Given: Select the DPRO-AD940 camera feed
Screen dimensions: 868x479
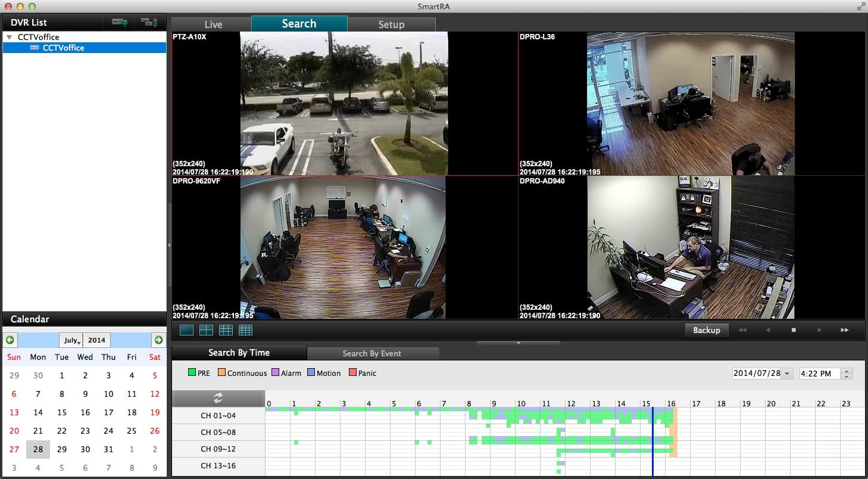Looking at the screenshot, I should coord(691,247).
